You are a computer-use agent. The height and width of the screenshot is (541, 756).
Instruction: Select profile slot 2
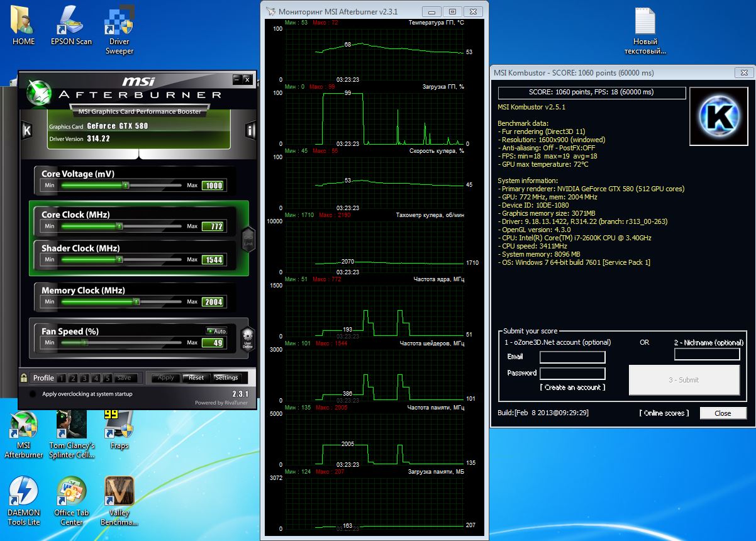(73, 378)
